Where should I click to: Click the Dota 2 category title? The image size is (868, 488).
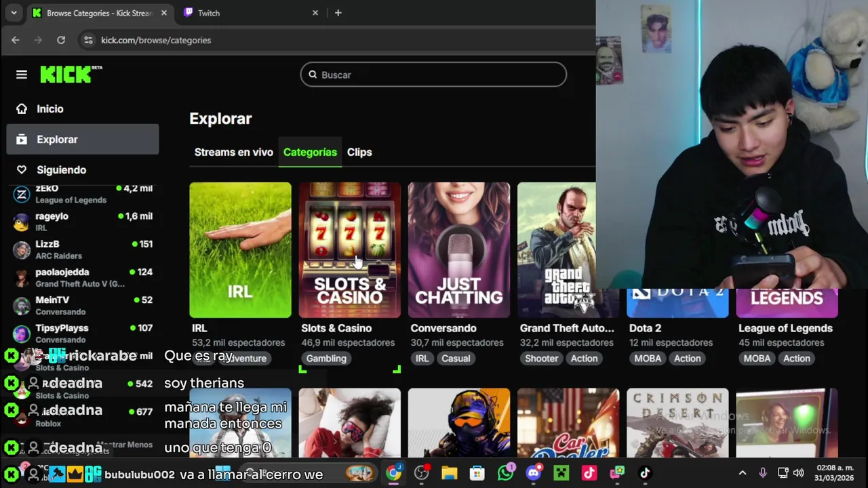(645, 328)
